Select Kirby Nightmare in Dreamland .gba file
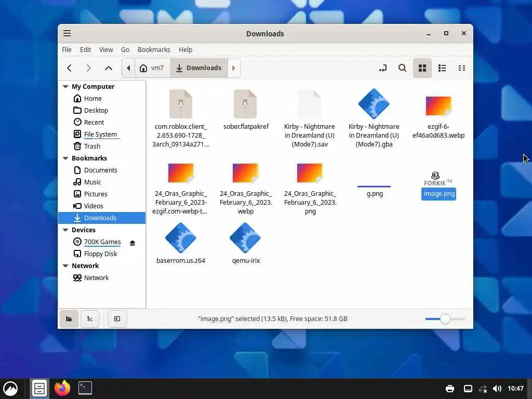 374,118
